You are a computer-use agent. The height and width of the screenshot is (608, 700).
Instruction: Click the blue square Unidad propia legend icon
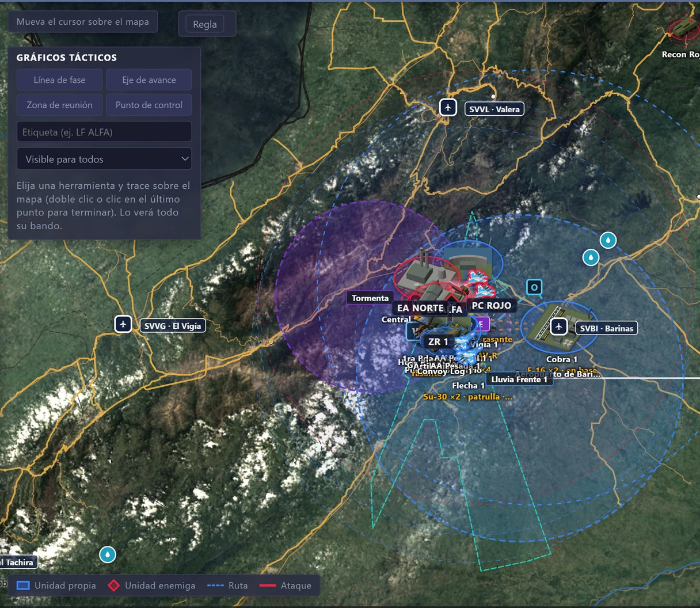click(23, 586)
